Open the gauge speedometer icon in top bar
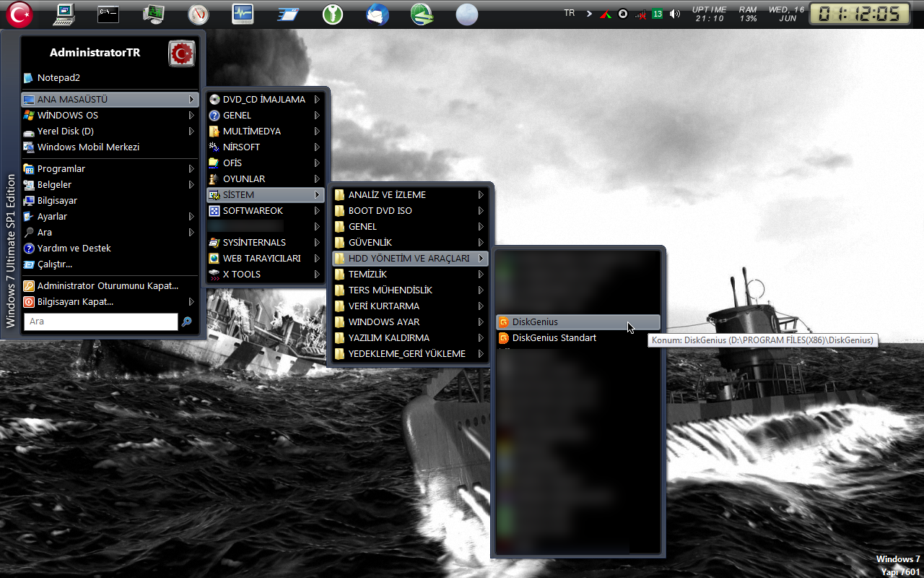Viewport: 924px width, 578px height. pos(198,14)
